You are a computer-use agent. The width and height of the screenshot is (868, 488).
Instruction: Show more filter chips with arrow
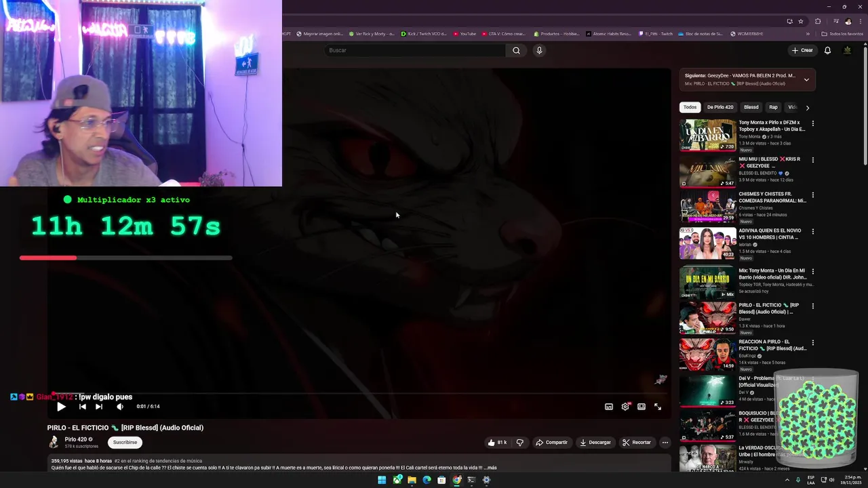807,108
